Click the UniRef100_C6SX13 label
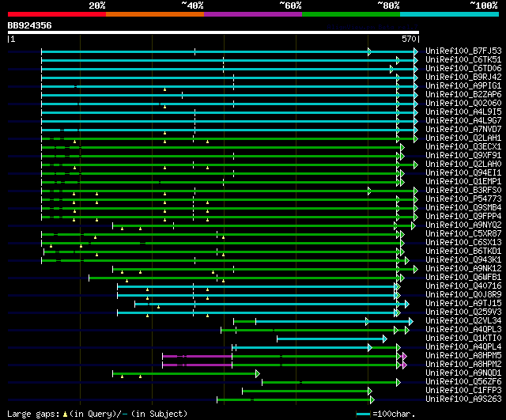 tap(463, 243)
